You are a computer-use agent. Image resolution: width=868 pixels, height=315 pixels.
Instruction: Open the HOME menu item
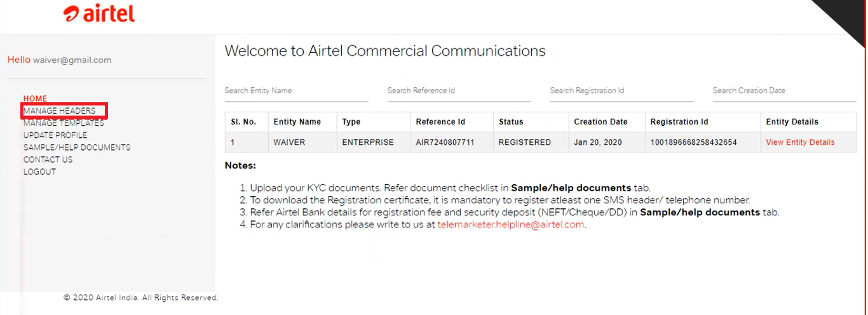[x=35, y=98]
